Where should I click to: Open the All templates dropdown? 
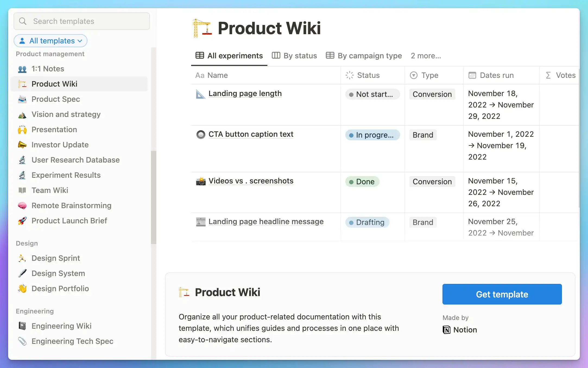pos(50,41)
